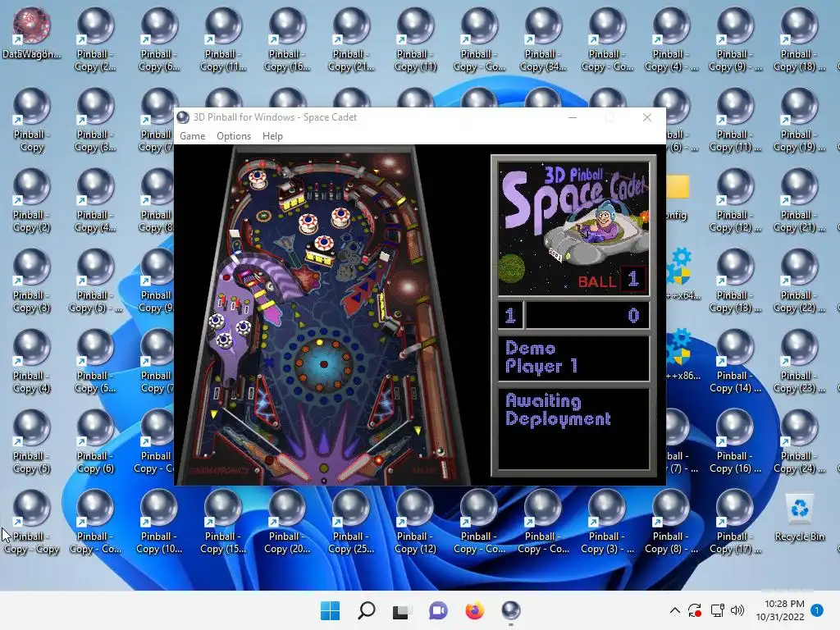Click the pinball icon in the title bar
This screenshot has width=840, height=630.
tap(183, 117)
